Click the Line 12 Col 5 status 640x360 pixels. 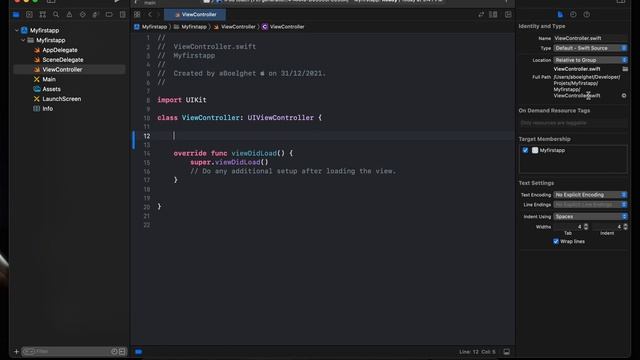point(477,352)
